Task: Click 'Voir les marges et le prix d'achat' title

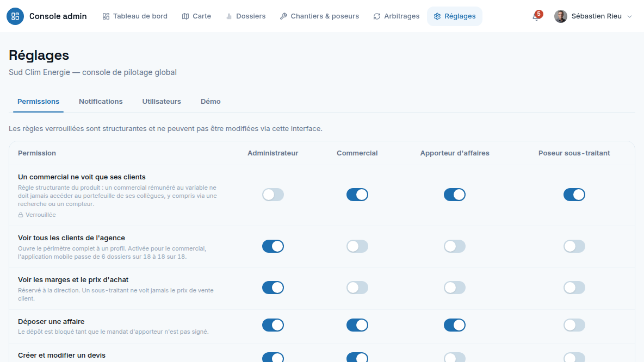Action: pyautogui.click(x=73, y=279)
